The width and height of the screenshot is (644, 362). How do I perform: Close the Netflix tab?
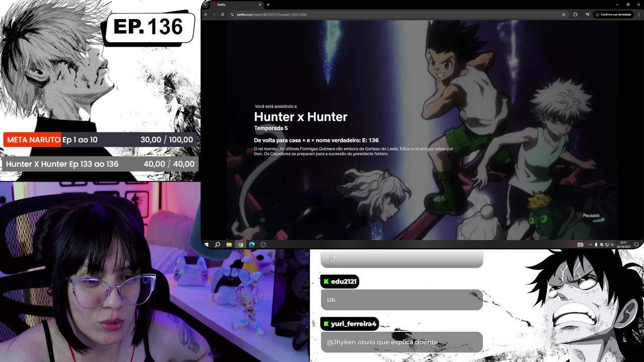click(260, 5)
